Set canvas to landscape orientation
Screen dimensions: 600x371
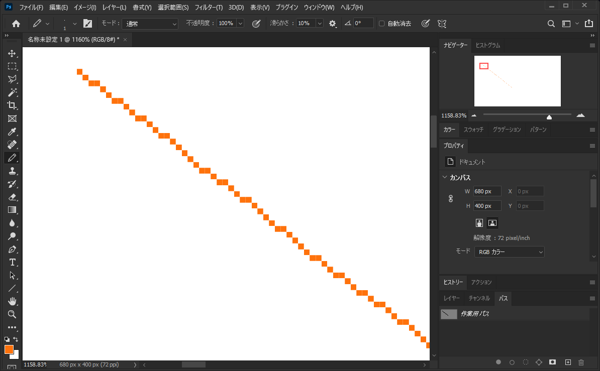[492, 223]
